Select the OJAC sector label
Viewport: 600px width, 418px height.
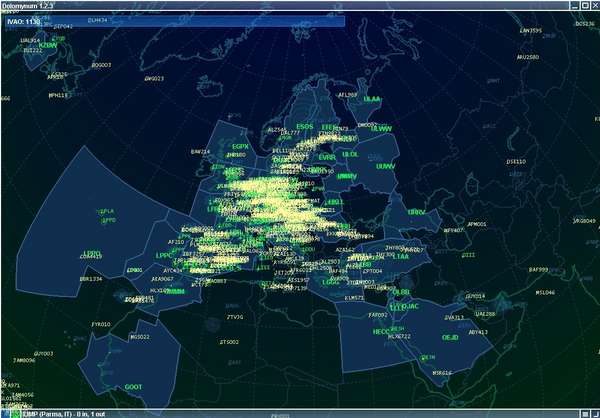tap(411, 306)
